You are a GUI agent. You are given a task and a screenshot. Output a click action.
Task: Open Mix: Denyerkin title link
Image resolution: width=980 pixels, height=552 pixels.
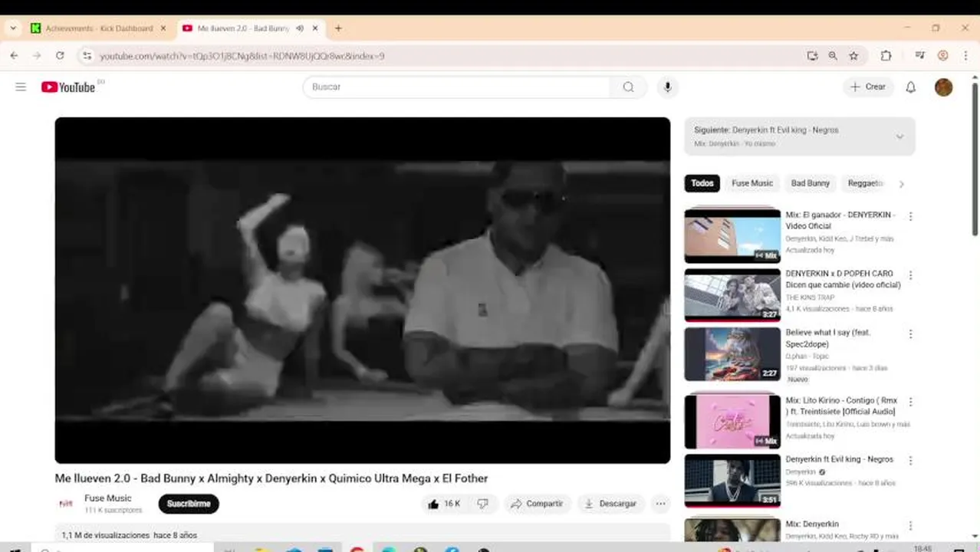tap(812, 524)
